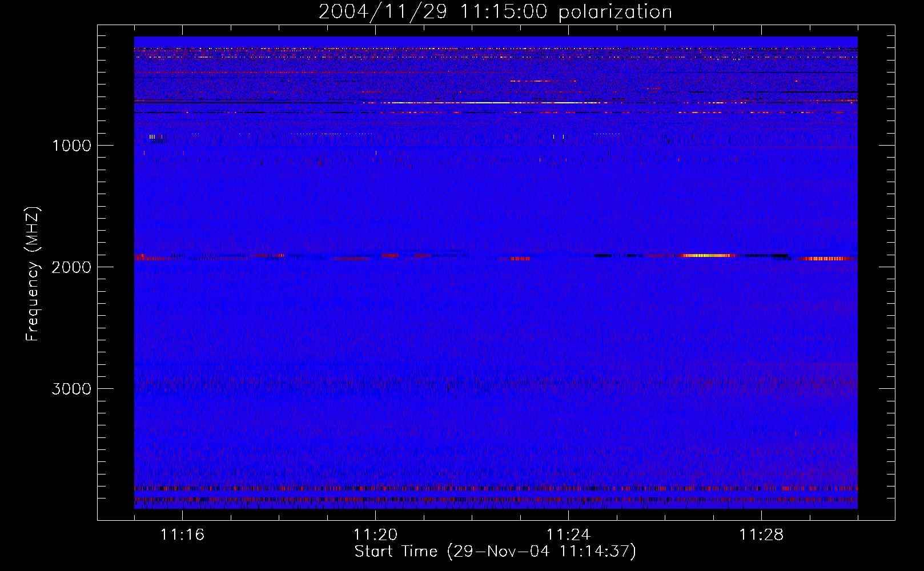Click the 'Start Time (29-Nov-04 11:14:37)' label
This screenshot has width=924, height=571.
495,552
